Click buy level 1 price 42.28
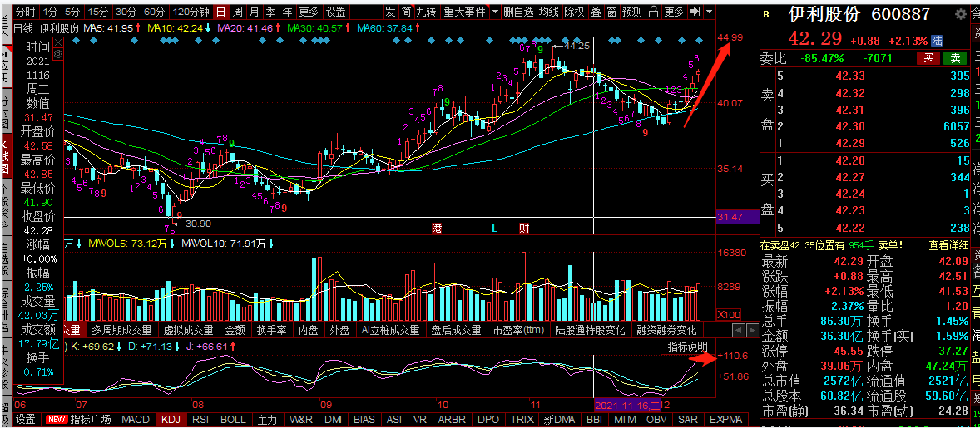The width and height of the screenshot is (980, 428). 849,161
